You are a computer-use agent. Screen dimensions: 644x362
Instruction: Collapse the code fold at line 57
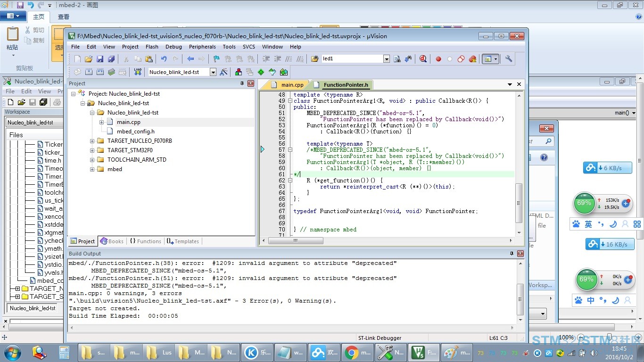click(x=290, y=150)
